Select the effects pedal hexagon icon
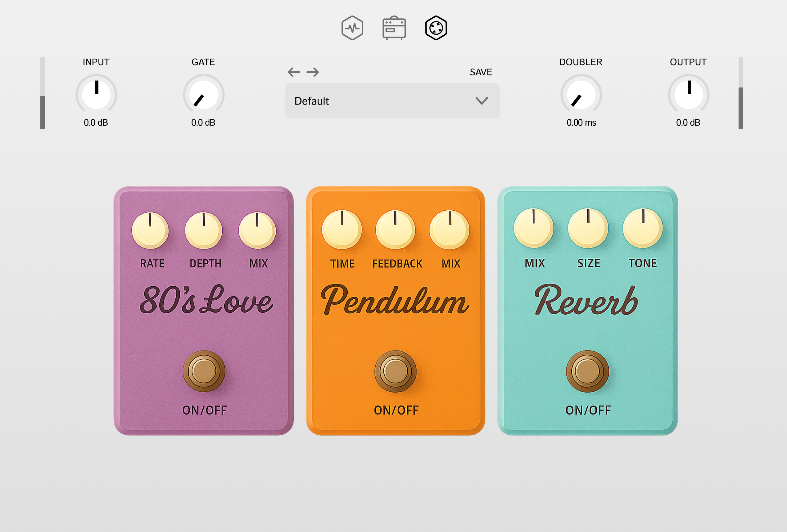 pyautogui.click(x=436, y=28)
